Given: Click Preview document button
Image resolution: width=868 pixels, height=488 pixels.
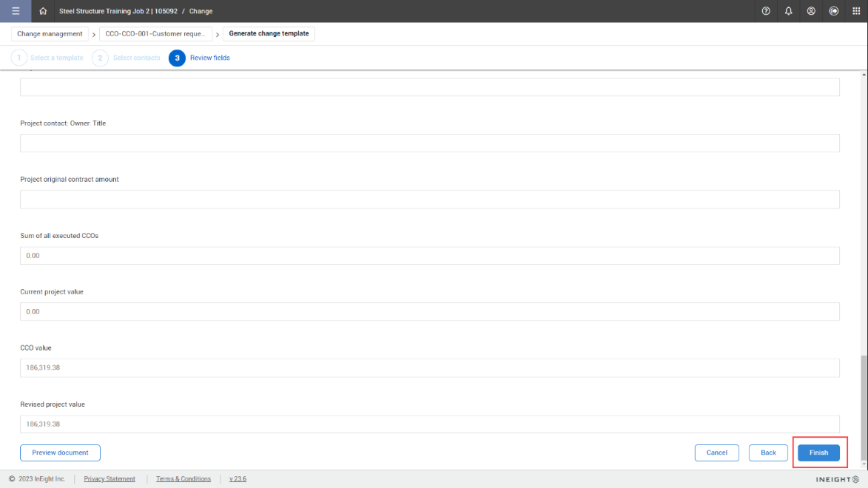Looking at the screenshot, I should [x=60, y=453].
